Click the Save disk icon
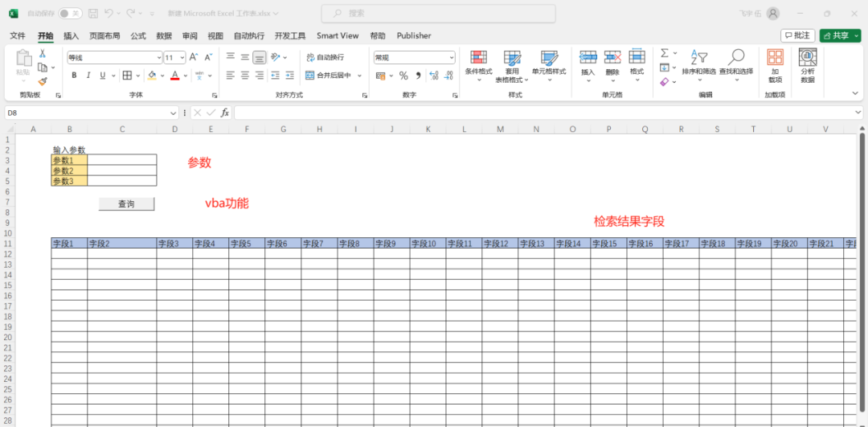 pos(93,13)
